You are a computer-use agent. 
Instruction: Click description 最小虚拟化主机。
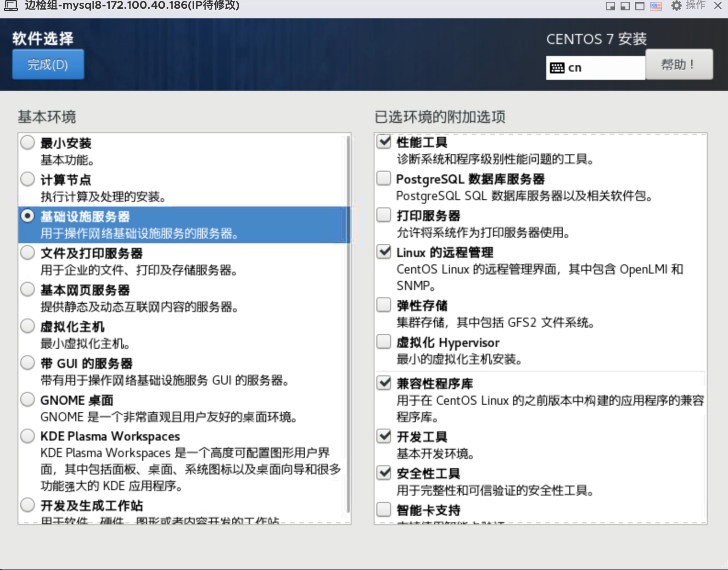[85, 344]
